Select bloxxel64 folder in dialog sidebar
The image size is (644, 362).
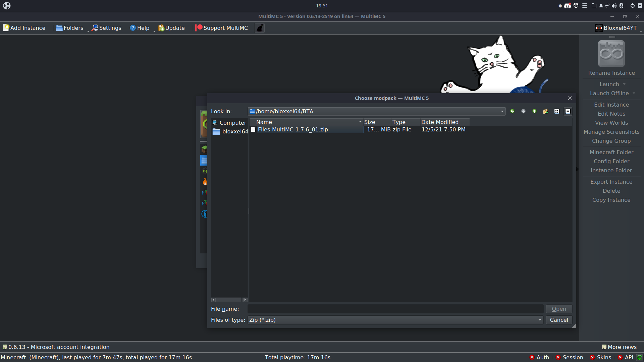point(230,132)
